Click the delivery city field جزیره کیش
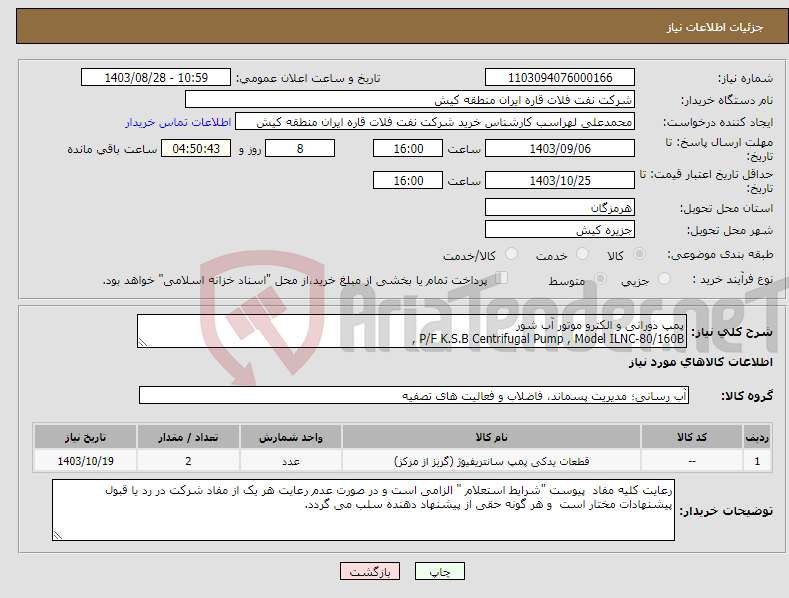Image resolution: width=789 pixels, height=598 pixels. [560, 230]
